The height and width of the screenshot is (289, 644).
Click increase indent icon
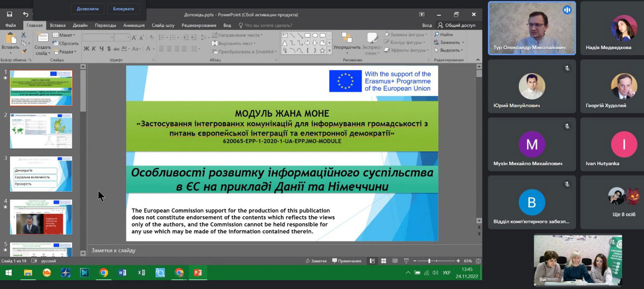coord(194,37)
